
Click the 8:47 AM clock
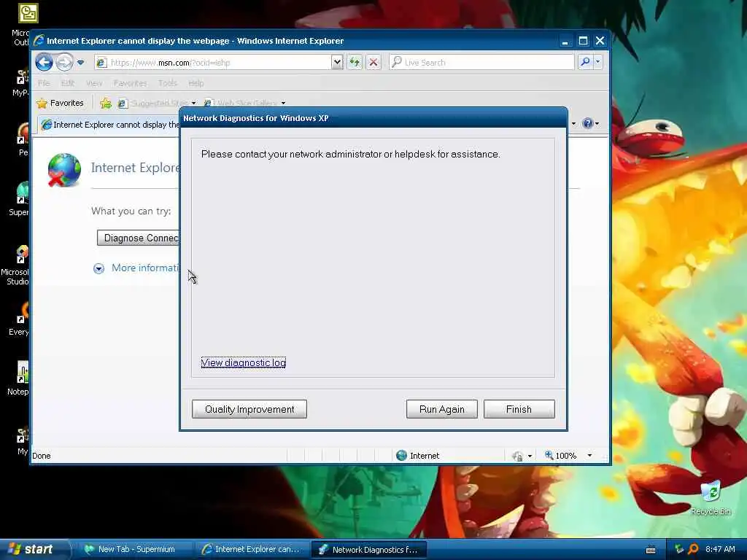click(x=720, y=550)
